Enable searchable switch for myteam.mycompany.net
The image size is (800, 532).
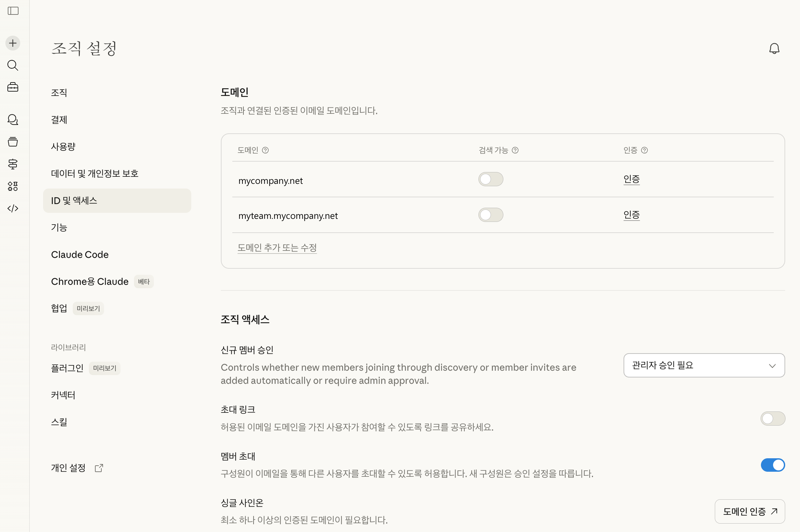pos(491,215)
